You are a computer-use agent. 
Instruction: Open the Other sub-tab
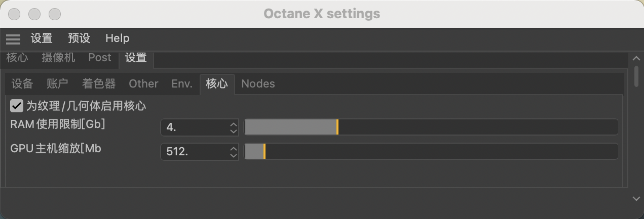point(143,84)
